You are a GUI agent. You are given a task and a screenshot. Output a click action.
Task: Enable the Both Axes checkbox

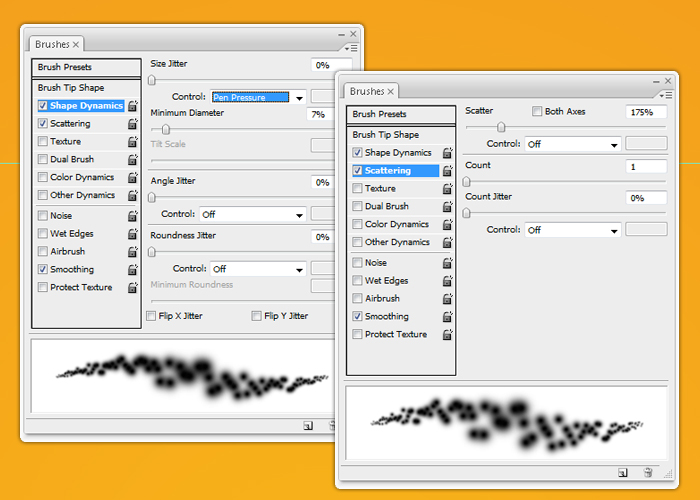coord(538,112)
